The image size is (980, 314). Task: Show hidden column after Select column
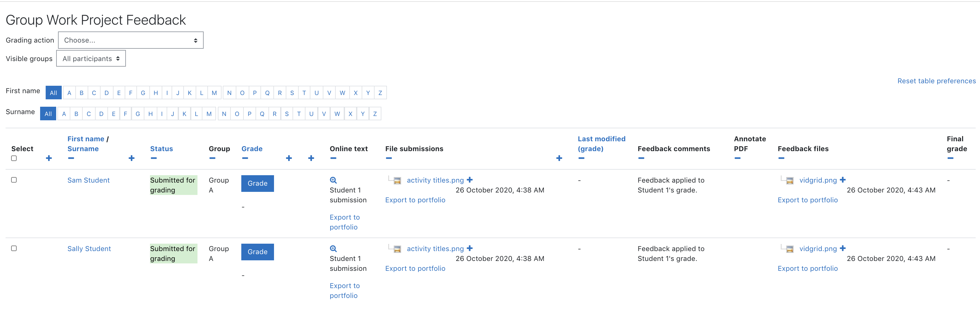click(x=49, y=158)
